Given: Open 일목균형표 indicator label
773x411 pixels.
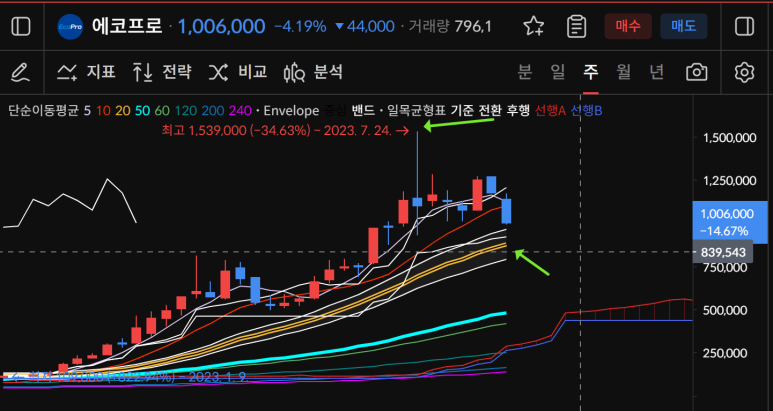Looking at the screenshot, I should 416,111.
